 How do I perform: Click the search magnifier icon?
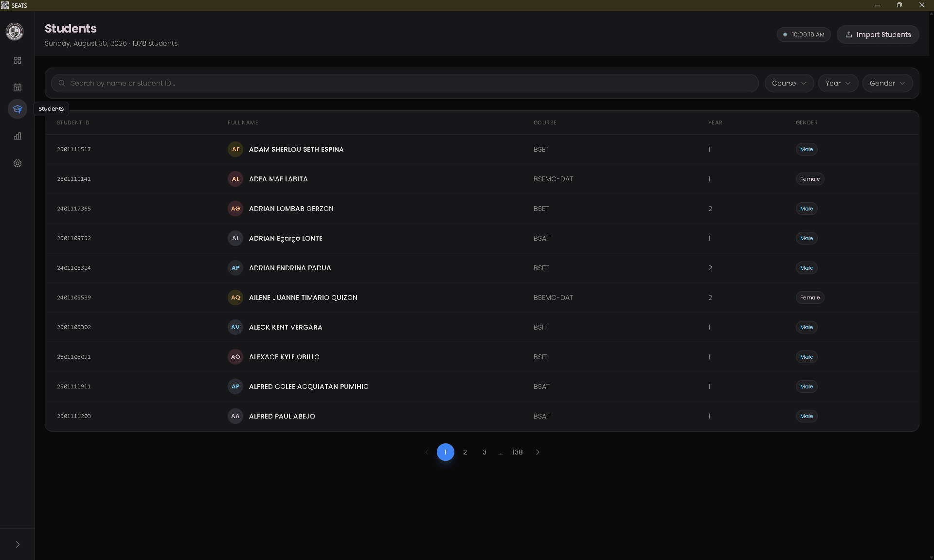[62, 83]
